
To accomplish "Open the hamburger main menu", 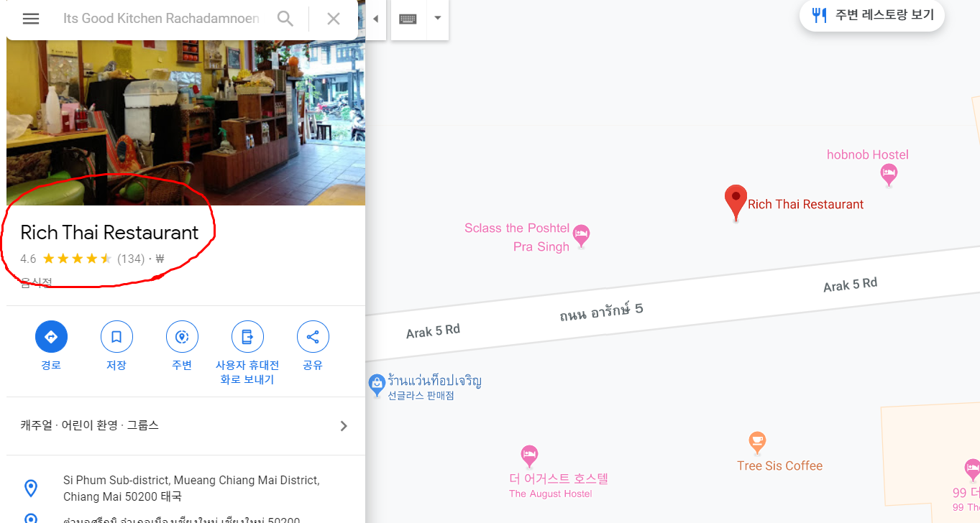I will [31, 19].
